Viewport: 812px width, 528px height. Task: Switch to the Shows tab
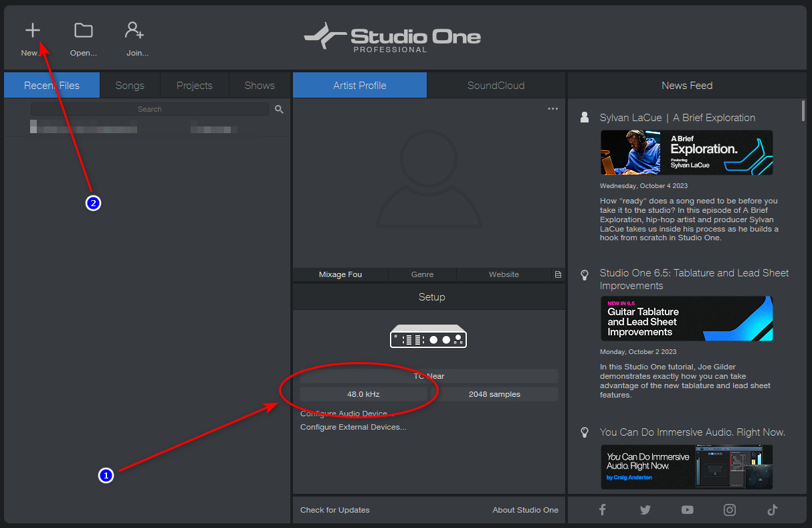260,85
